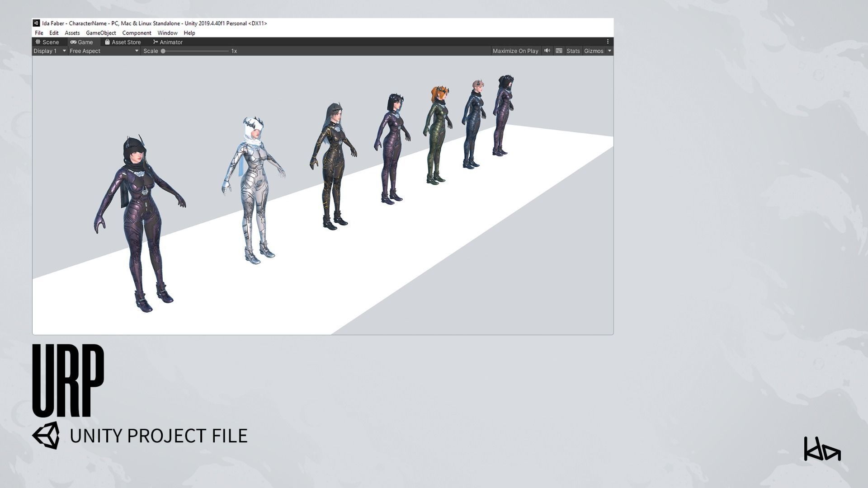Toggle Gizmos display
The width and height of the screenshot is (868, 488).
[x=594, y=51]
